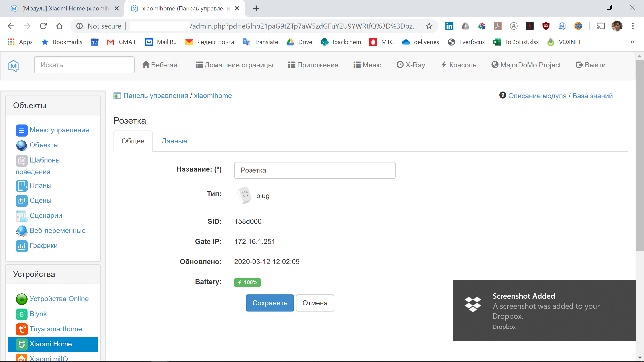The height and width of the screenshot is (362, 644).
Task: Open Tuya smarthome icon
Action: 22,329
